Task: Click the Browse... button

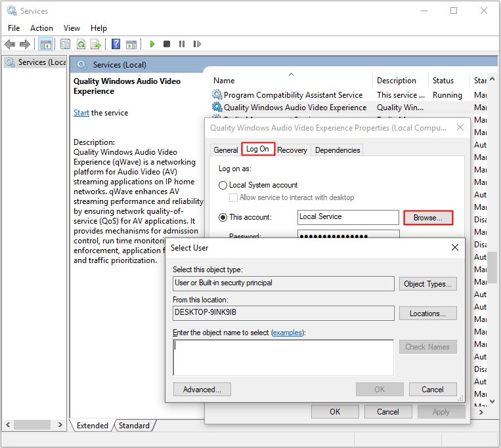Action: click(x=428, y=218)
